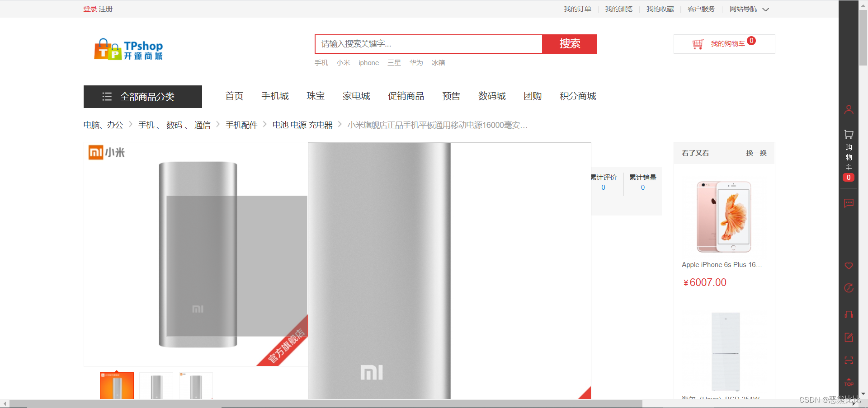Open the sidebar chat message icon
The height and width of the screenshot is (408, 868).
[849, 203]
